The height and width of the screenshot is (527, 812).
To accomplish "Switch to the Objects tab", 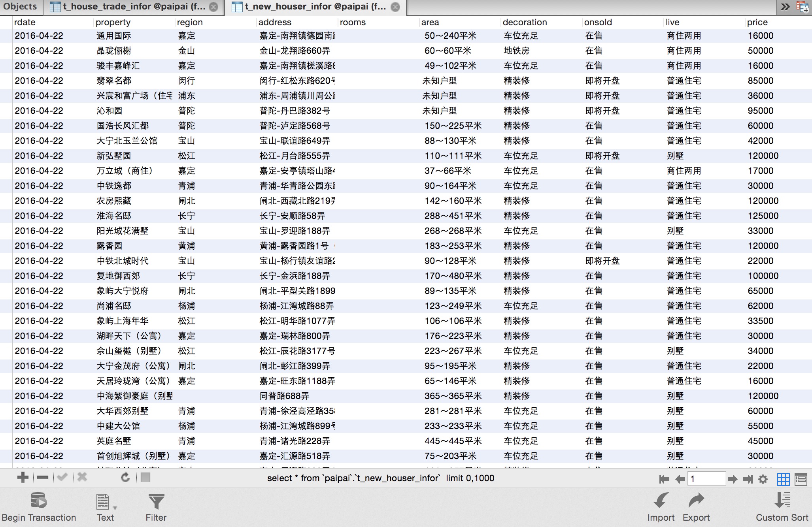I will point(20,7).
